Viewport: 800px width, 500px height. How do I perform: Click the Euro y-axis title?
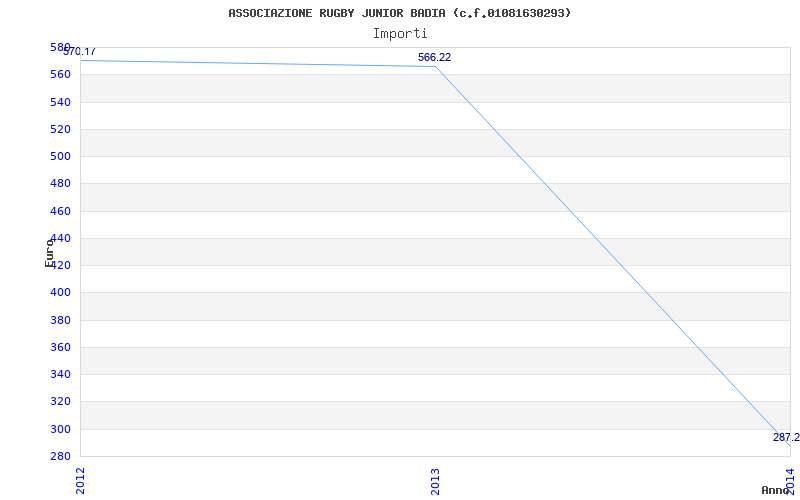tap(49, 253)
